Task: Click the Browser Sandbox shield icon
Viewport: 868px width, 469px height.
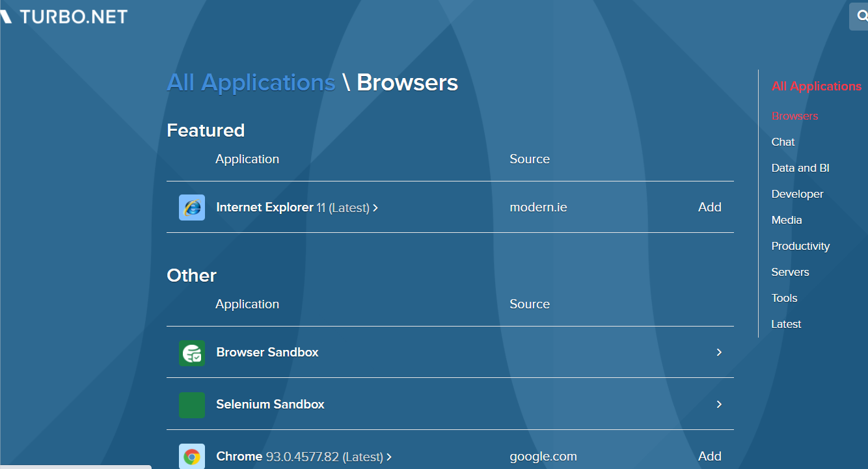Action: click(191, 353)
